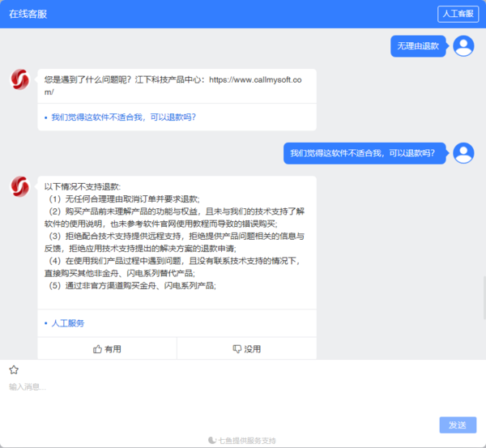Click the bot avatar beside the first reply
This screenshot has height=448, width=486.
click(20, 79)
